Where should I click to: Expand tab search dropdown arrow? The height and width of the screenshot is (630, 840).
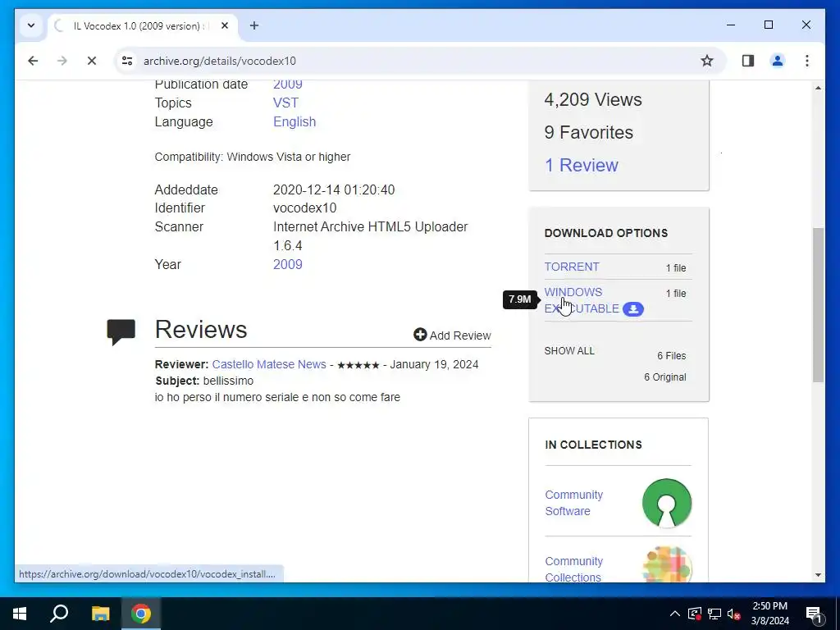pos(31,25)
